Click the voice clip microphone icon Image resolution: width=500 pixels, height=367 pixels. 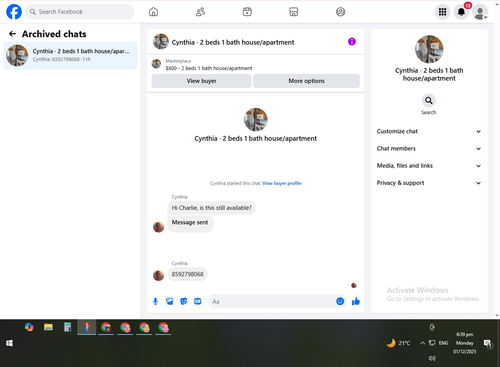(155, 301)
